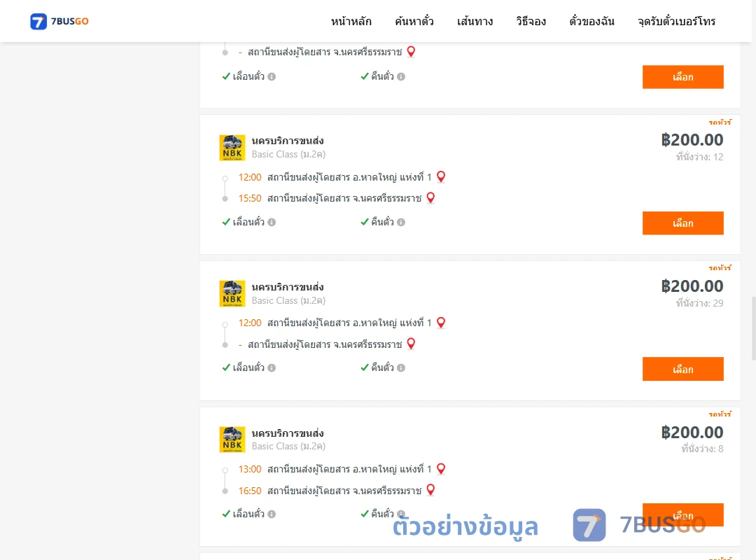Open map pin for Hat Yai station at 13:00
The height and width of the screenshot is (560, 756).
click(441, 469)
